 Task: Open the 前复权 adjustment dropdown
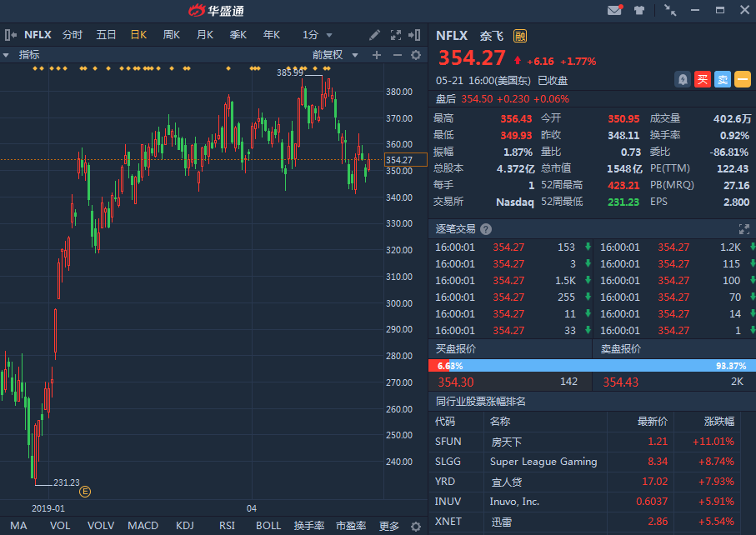pos(335,55)
